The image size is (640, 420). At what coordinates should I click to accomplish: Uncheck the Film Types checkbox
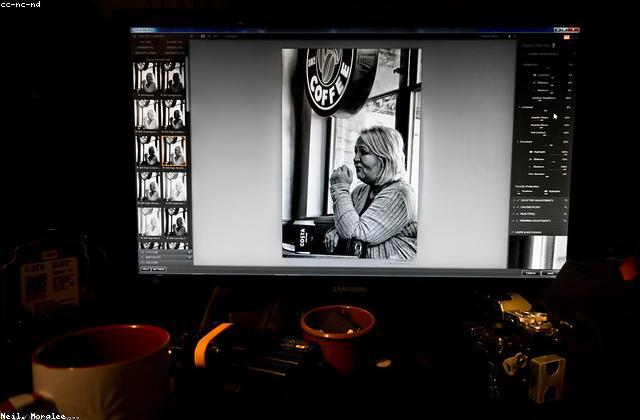pyautogui.click(x=518, y=214)
